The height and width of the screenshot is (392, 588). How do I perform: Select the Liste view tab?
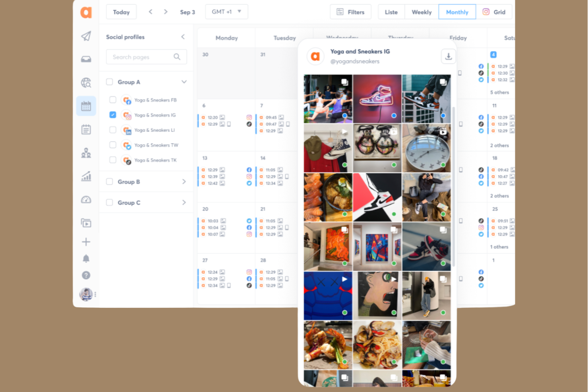coord(391,12)
